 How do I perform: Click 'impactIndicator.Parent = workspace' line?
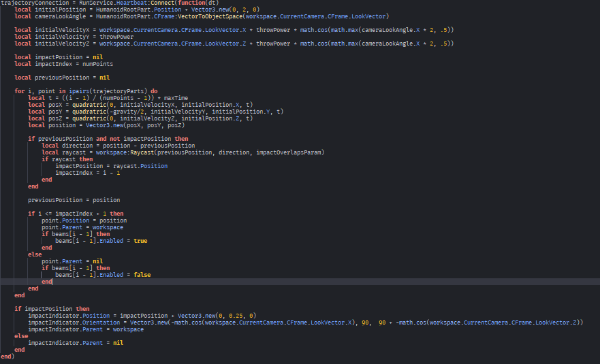click(86, 329)
